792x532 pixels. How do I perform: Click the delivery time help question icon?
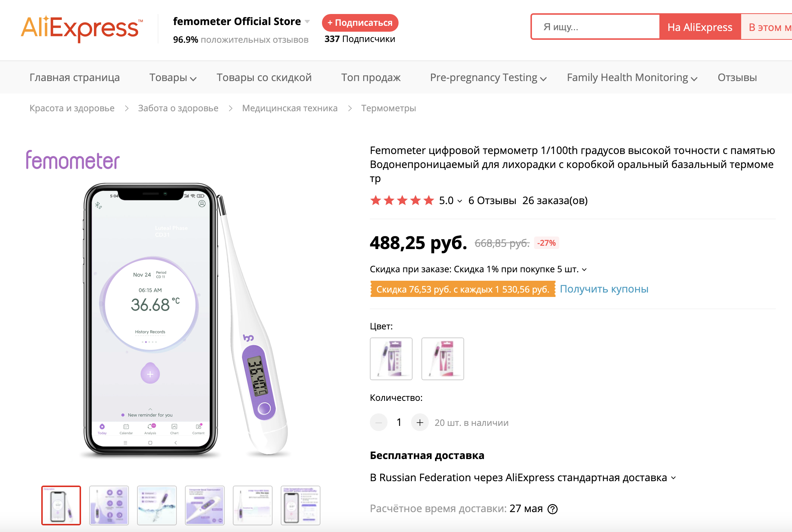click(x=553, y=509)
